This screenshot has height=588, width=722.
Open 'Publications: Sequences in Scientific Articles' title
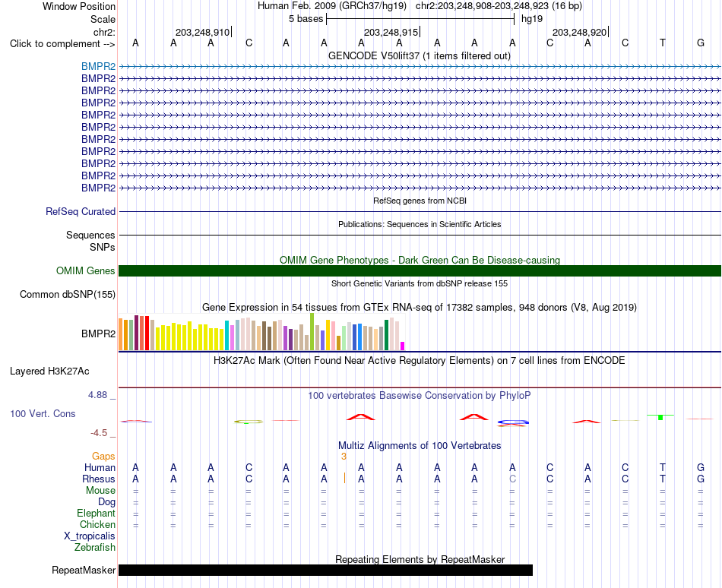420,224
